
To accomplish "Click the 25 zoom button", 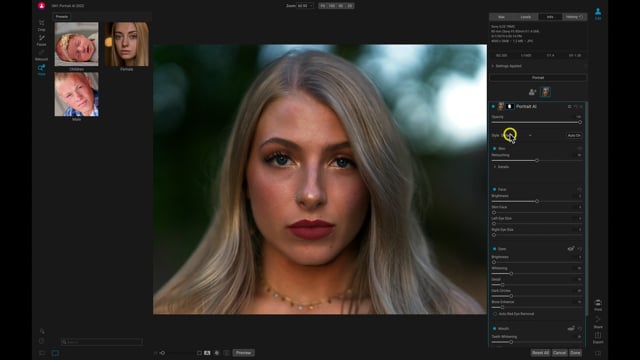I will pos(350,6).
